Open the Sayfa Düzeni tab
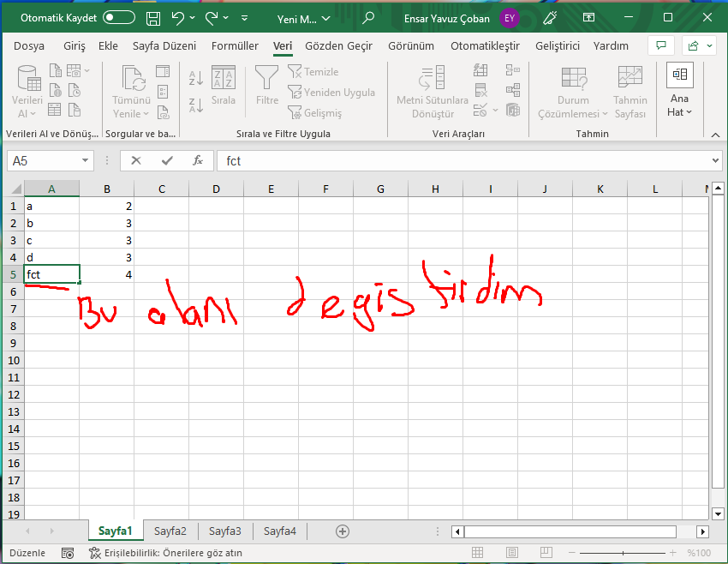Image resolution: width=728 pixels, height=564 pixels. pos(164,46)
